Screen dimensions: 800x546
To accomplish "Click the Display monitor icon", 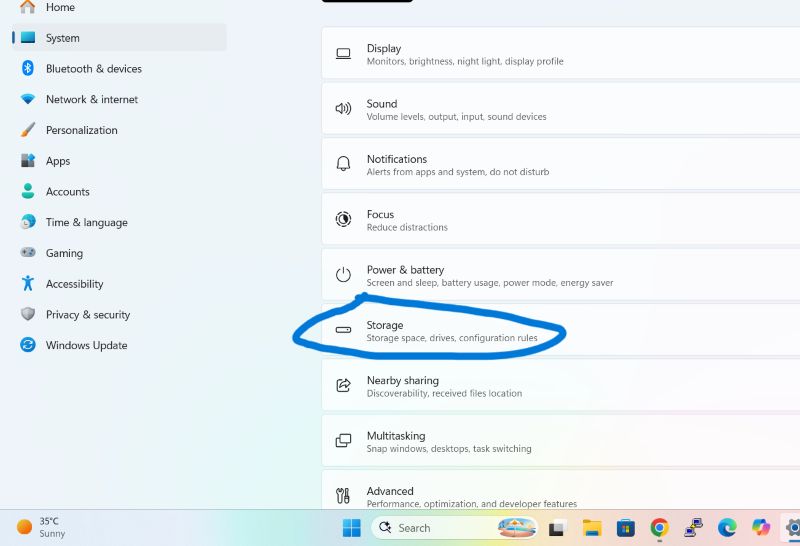I will pyautogui.click(x=343, y=54).
